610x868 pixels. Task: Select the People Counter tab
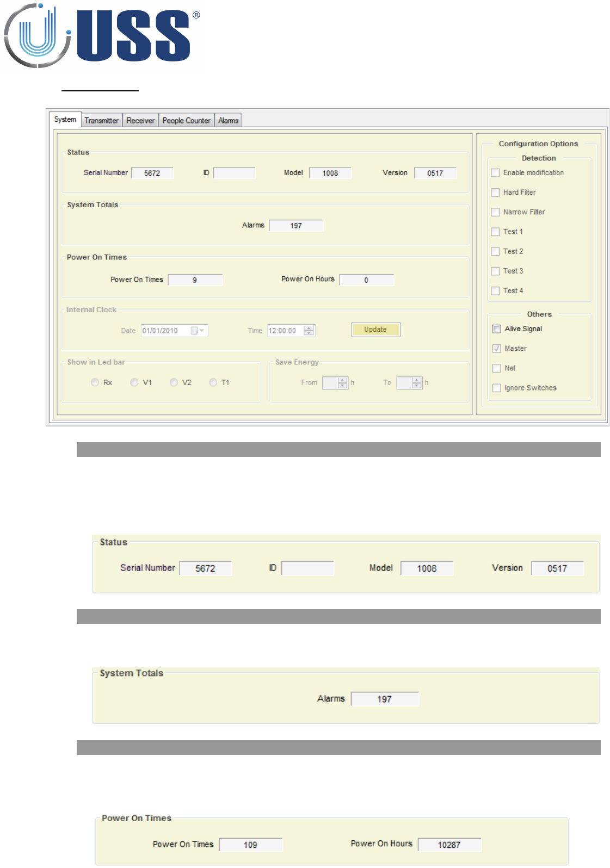[186, 120]
